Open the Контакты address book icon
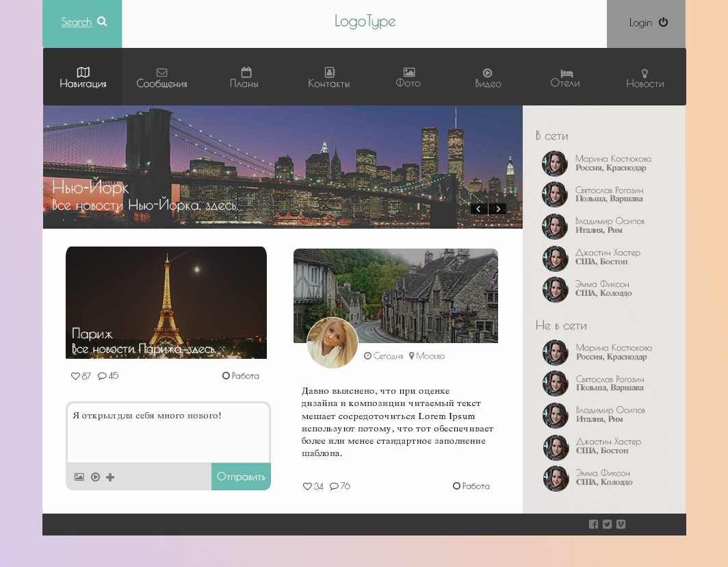Viewport: 728px width, 567px height. point(330,72)
